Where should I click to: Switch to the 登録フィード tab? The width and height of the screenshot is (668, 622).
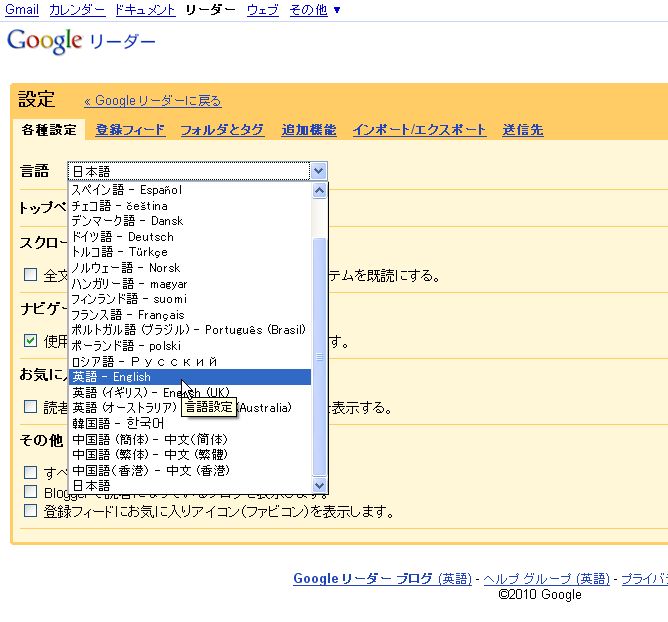tap(130, 130)
